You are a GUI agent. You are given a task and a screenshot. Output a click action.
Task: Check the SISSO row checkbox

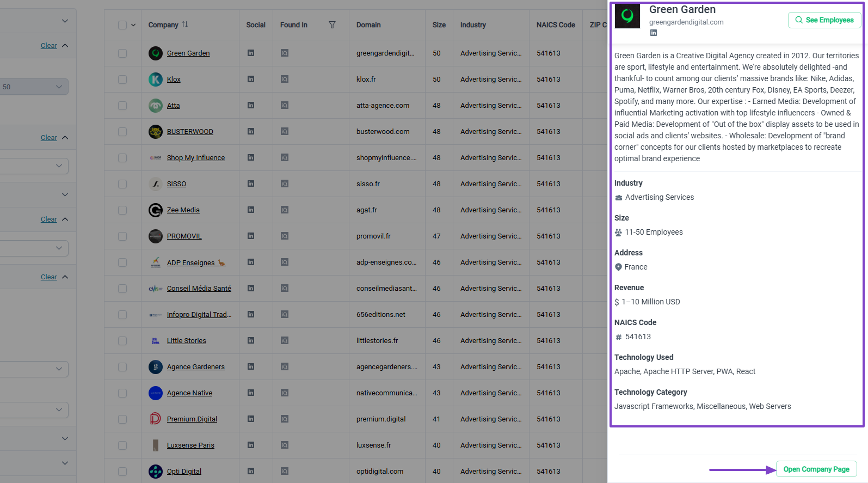click(122, 184)
